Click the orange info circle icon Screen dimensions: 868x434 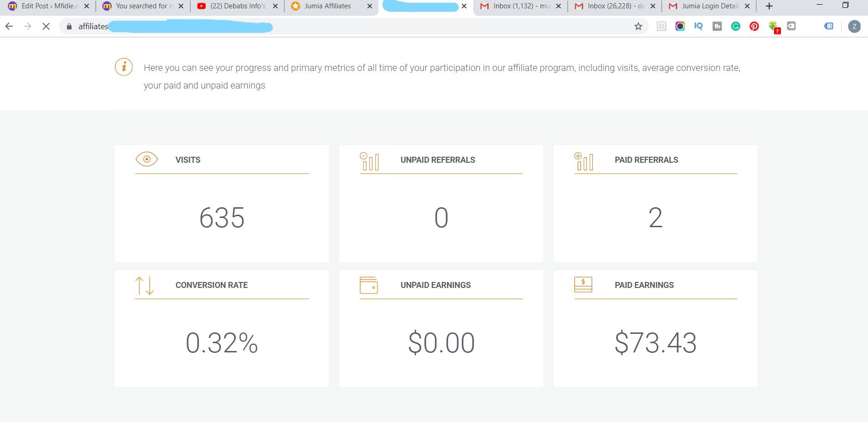pyautogui.click(x=124, y=67)
